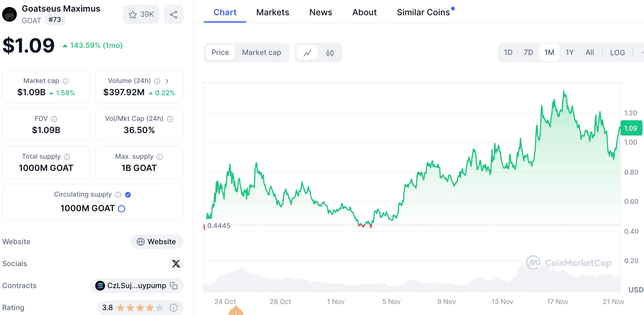Open Market cap info tooltip icon
The width and height of the screenshot is (644, 315).
[x=66, y=81]
